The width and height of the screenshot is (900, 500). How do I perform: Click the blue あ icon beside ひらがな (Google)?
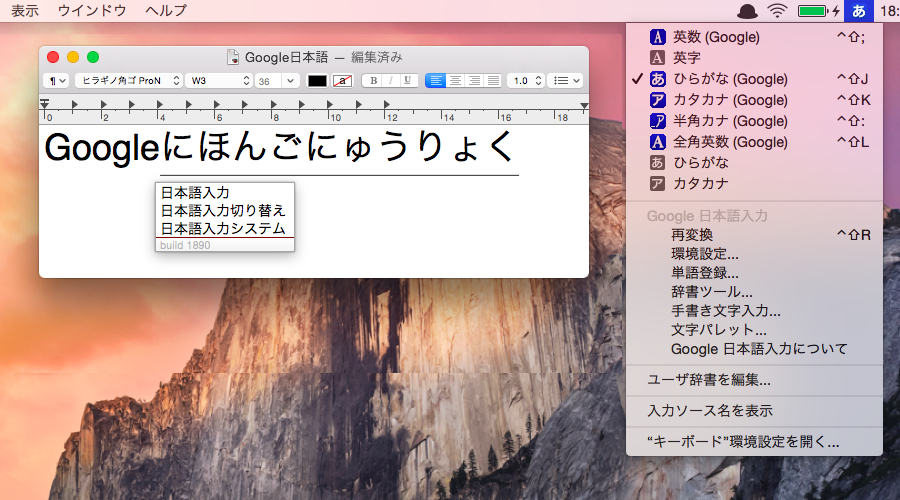click(657, 79)
